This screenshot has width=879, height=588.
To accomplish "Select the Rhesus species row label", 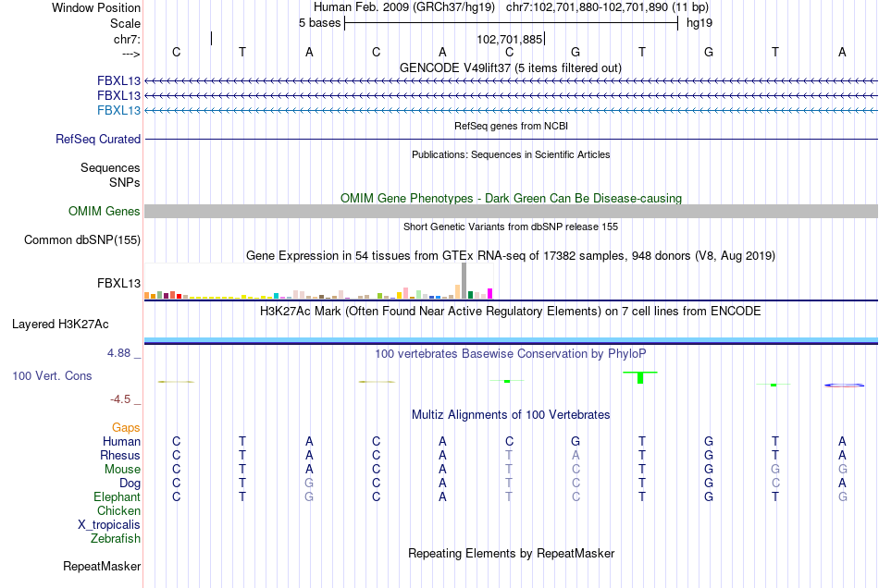I will (120, 455).
